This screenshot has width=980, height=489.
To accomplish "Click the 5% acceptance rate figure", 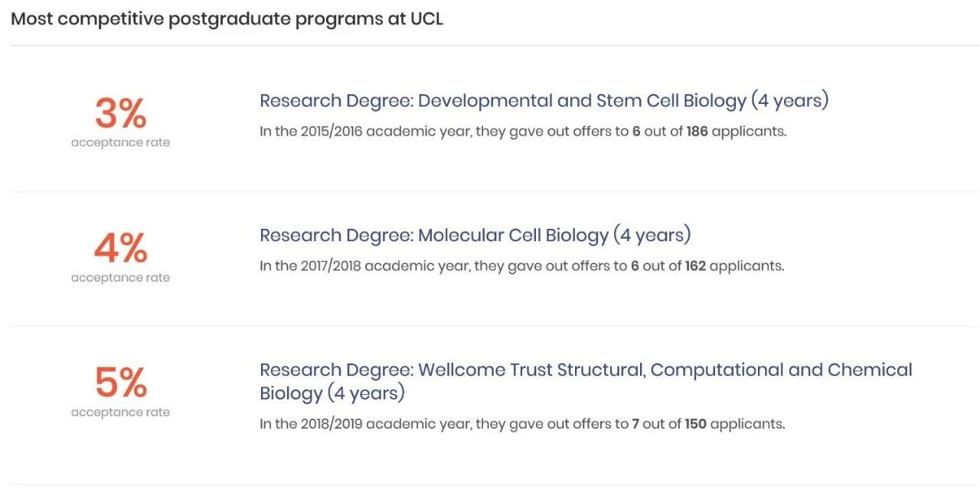I will [x=120, y=383].
